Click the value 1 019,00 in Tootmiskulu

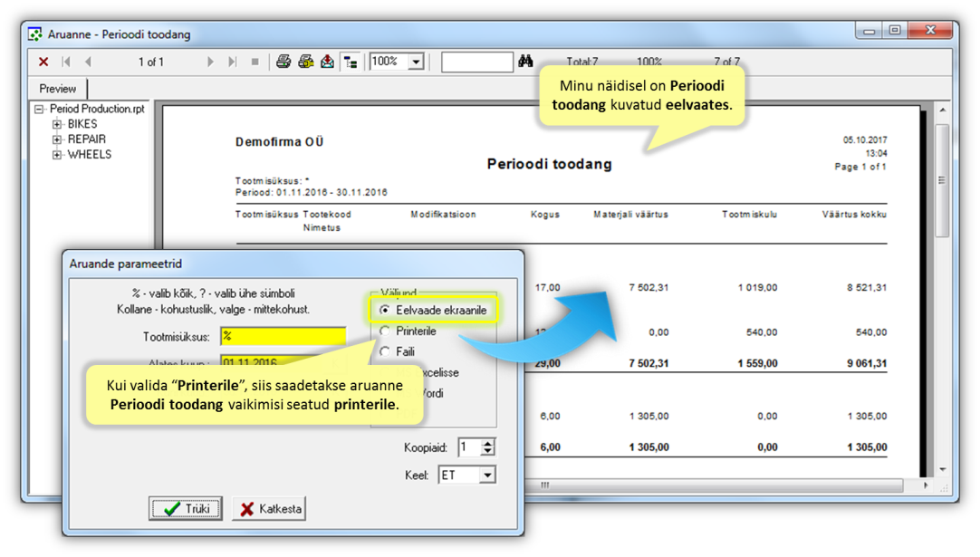[x=757, y=288]
